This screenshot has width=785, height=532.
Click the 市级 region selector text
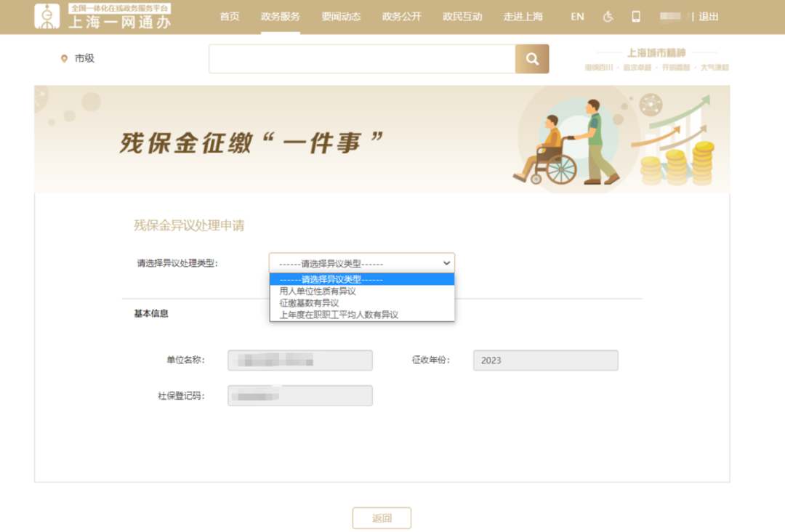point(84,59)
